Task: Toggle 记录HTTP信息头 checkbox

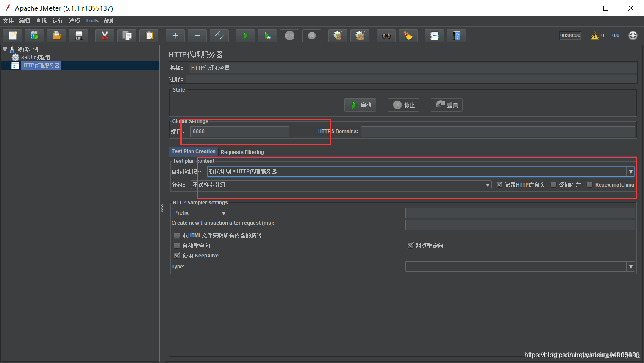Action: point(500,184)
